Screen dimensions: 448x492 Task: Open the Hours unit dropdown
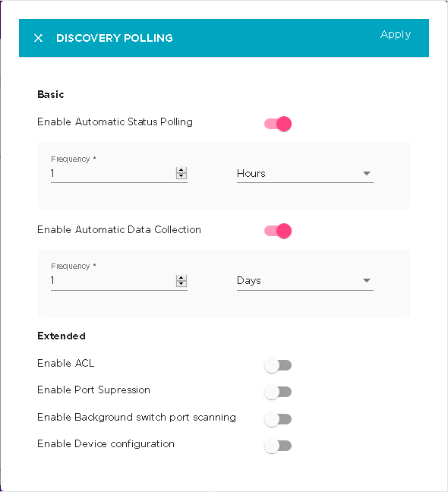tap(305, 174)
